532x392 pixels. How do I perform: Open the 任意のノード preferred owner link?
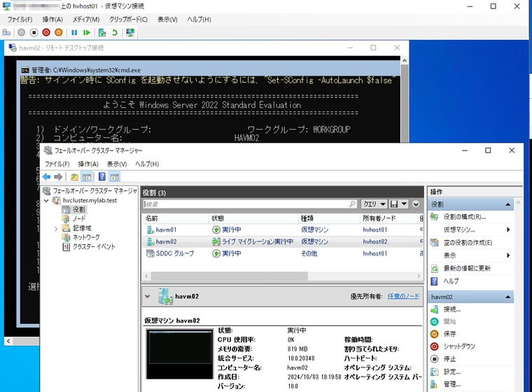[x=403, y=296]
